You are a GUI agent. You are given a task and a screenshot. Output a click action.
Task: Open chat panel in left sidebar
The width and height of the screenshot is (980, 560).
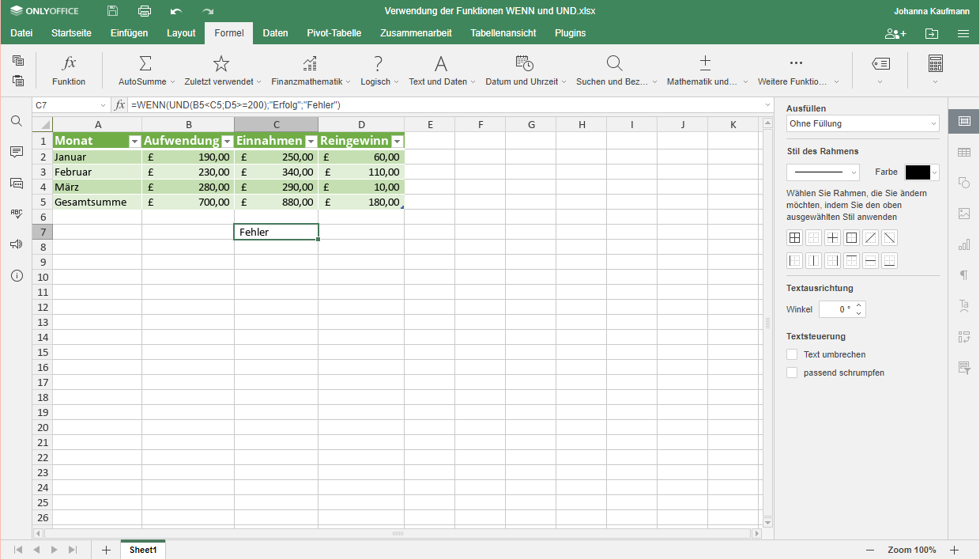pos(16,183)
